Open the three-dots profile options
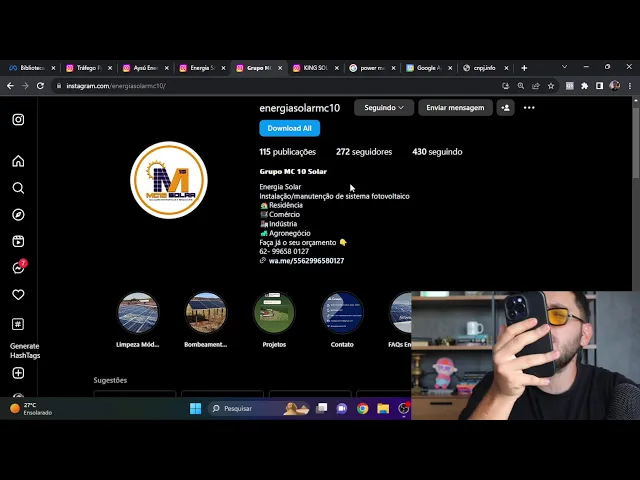This screenshot has height=480, width=640. (x=529, y=108)
